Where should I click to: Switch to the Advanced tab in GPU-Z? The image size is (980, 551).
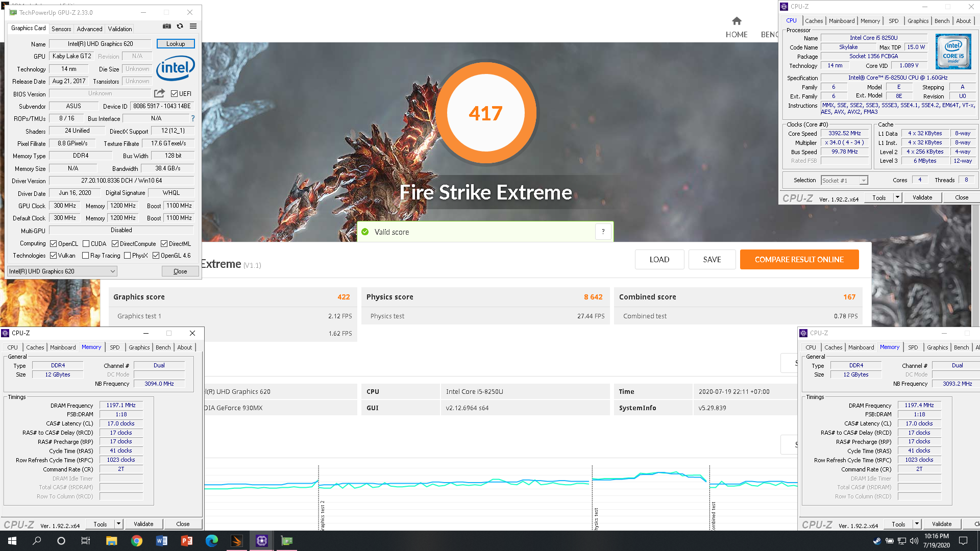[x=89, y=29]
